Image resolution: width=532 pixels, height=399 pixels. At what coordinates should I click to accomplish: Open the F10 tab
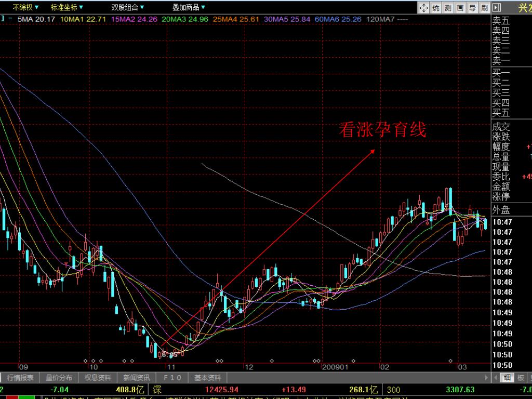point(172,378)
